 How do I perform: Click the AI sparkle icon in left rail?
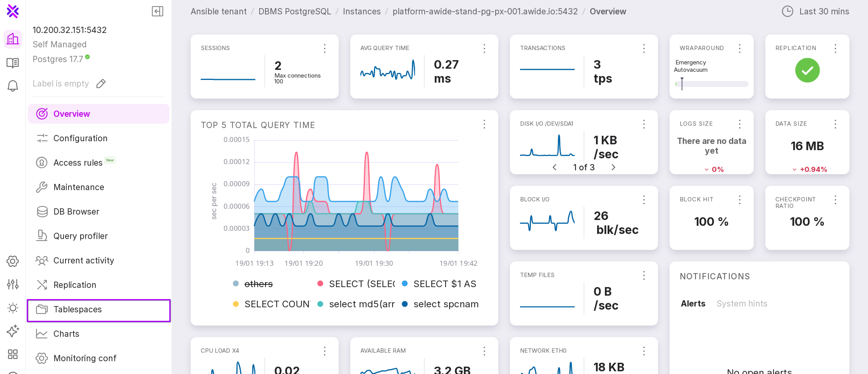point(12,331)
